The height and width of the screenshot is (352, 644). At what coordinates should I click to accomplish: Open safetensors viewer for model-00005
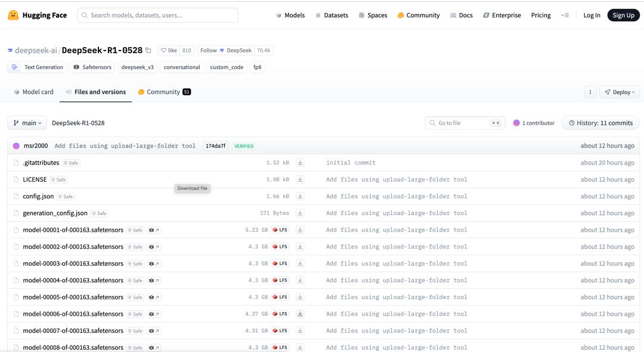click(154, 297)
